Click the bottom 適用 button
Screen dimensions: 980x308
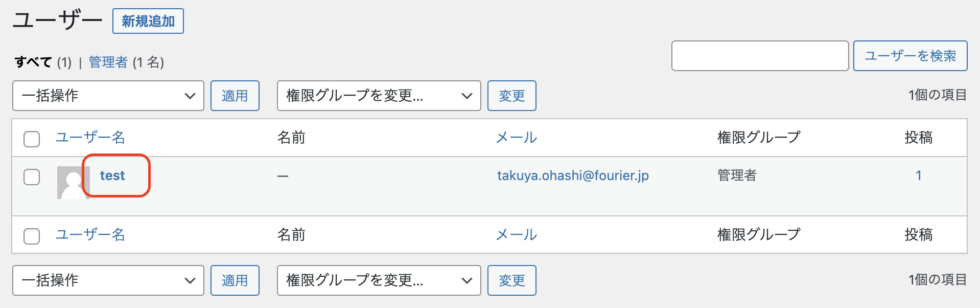(235, 280)
